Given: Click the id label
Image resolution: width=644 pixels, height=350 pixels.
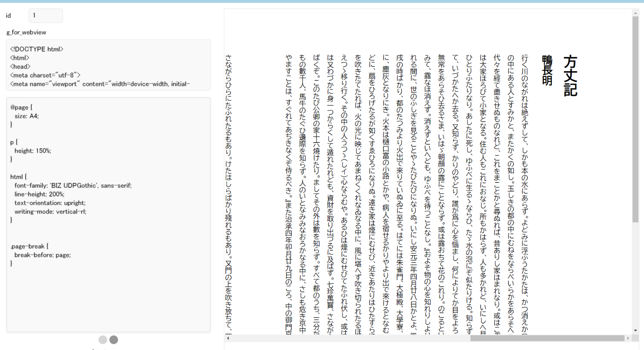Looking at the screenshot, I should pyautogui.click(x=8, y=16).
